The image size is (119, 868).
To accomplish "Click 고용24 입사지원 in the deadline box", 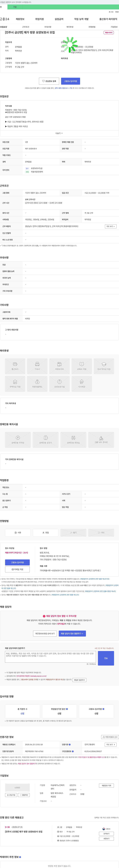I will click(x=17, y=562).
